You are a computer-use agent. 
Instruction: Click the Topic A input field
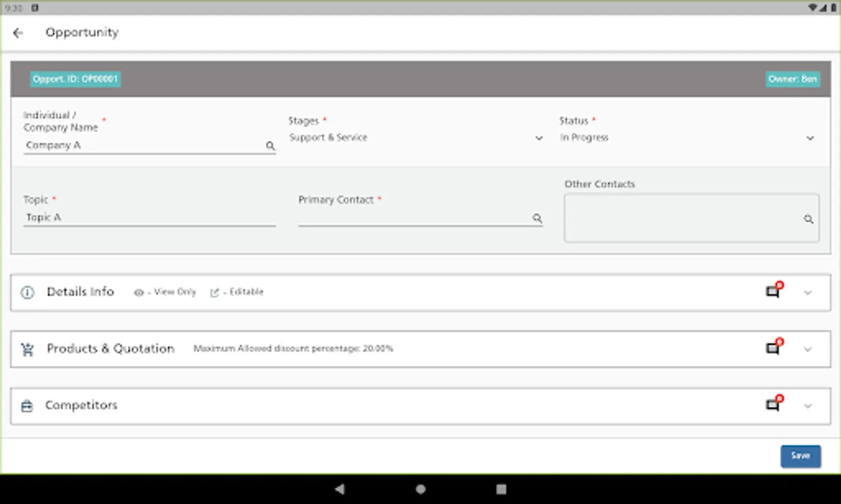tap(149, 217)
